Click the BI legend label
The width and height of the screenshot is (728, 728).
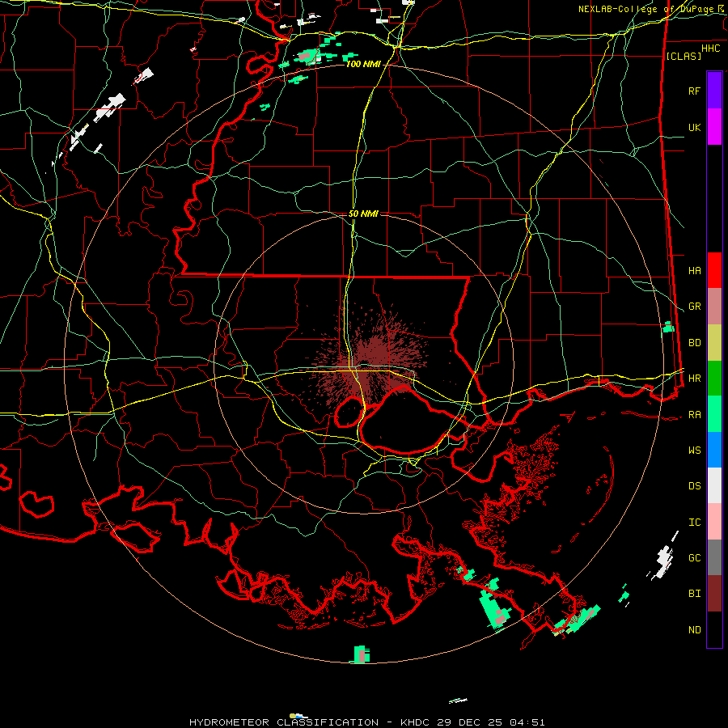pos(694,594)
